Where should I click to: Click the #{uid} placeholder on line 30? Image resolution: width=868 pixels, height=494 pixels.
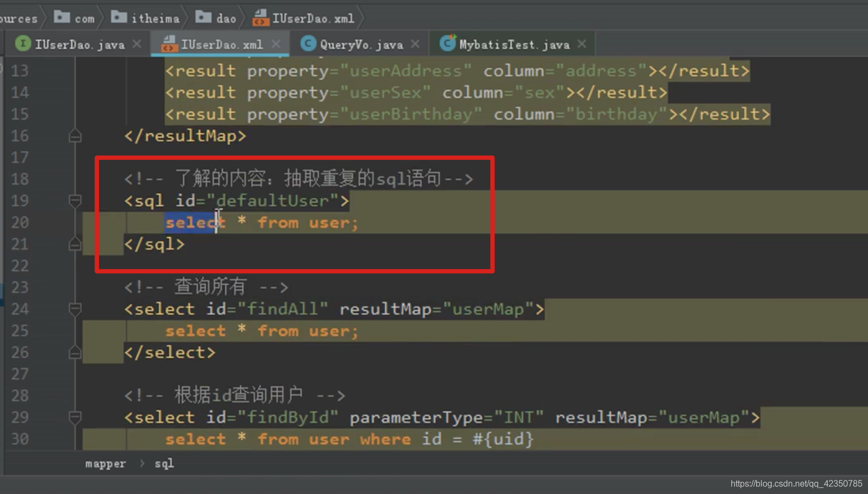point(503,439)
